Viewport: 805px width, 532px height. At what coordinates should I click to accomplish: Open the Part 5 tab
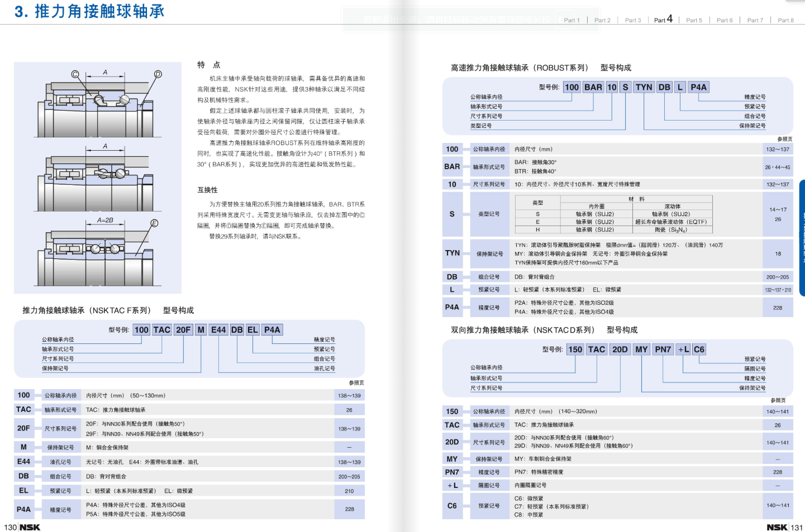click(694, 20)
